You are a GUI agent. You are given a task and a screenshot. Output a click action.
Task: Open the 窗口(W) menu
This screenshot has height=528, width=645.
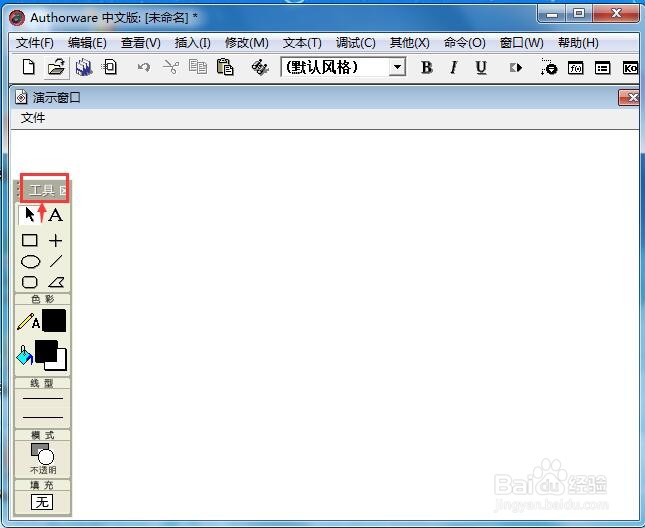click(521, 43)
